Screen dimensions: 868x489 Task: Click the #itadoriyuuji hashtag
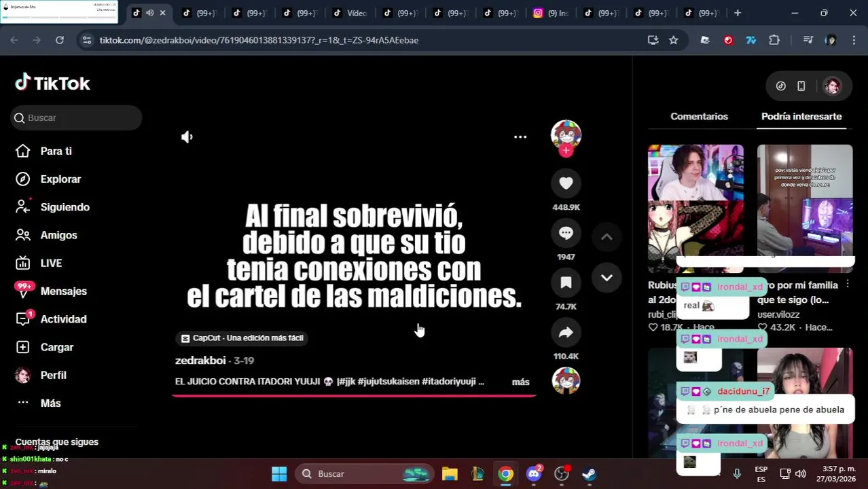pyautogui.click(x=449, y=382)
